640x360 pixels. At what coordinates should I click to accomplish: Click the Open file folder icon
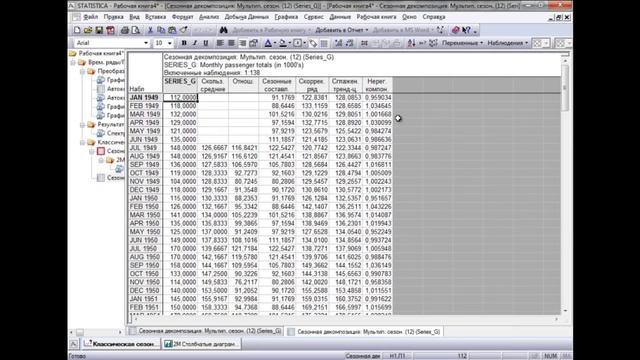coord(88,30)
